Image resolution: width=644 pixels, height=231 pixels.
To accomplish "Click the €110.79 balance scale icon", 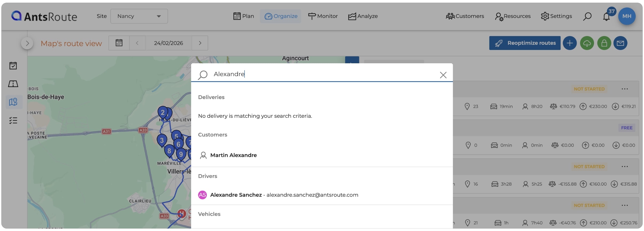I will [x=553, y=106].
